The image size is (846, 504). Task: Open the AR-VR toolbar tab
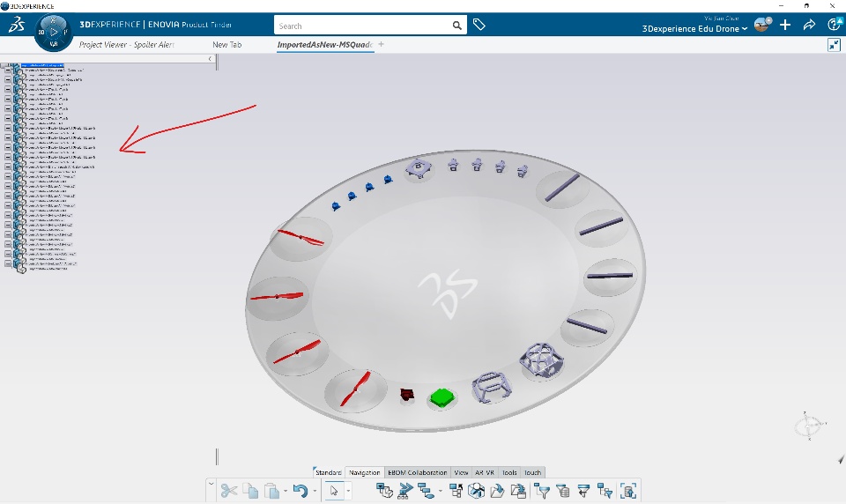click(x=485, y=472)
